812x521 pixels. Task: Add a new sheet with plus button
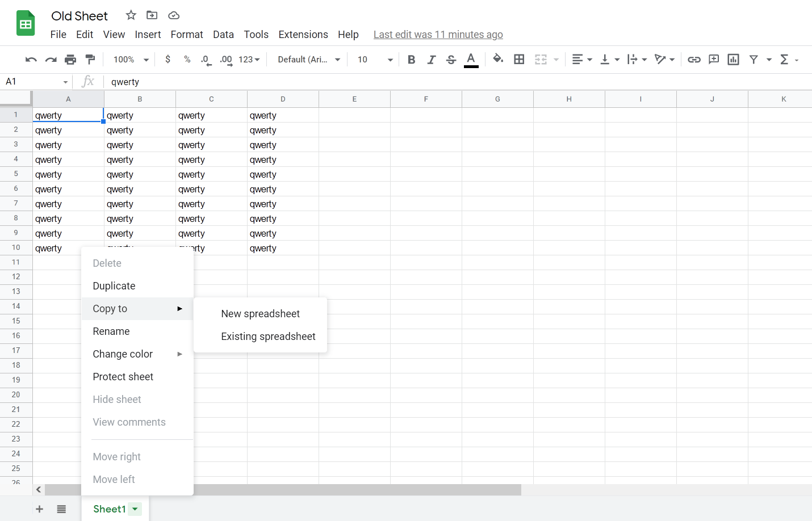[x=39, y=509]
